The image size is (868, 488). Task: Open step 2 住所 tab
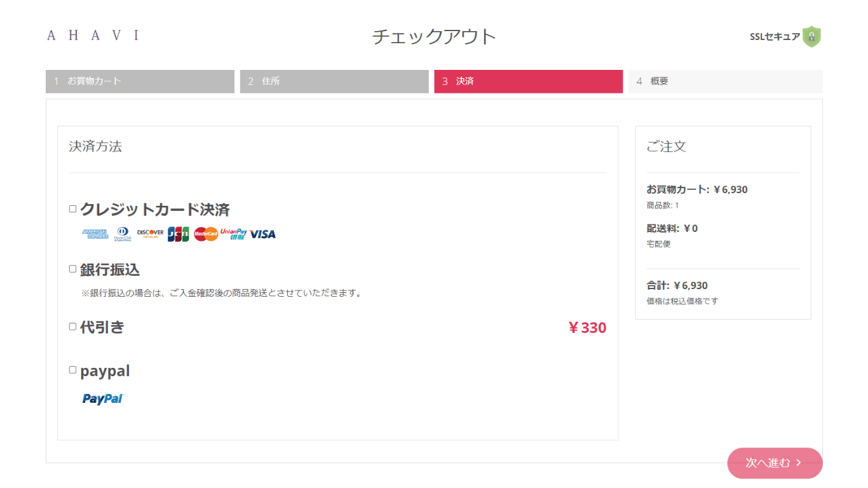(334, 81)
